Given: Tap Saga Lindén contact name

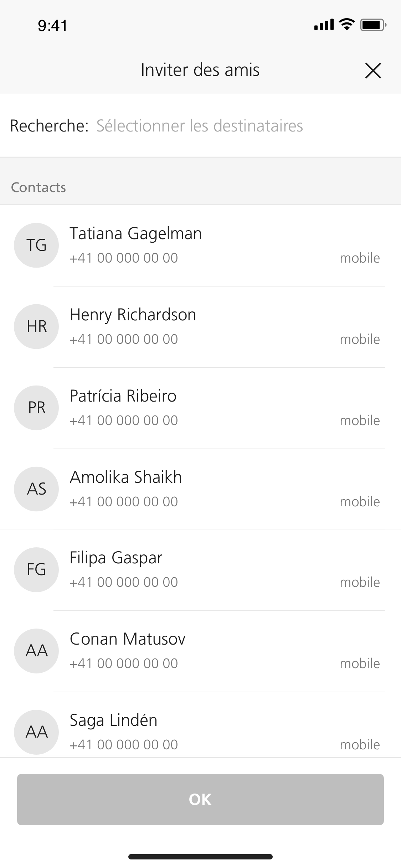Looking at the screenshot, I should click(x=113, y=720).
